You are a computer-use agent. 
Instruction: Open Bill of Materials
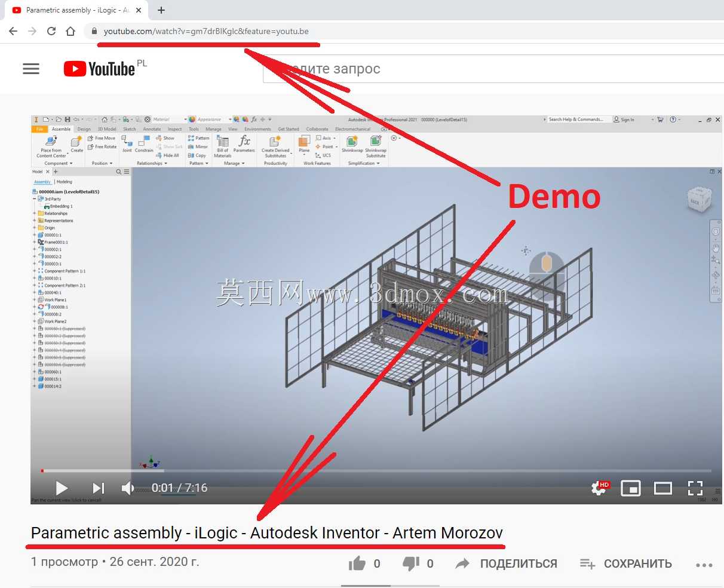[223, 146]
